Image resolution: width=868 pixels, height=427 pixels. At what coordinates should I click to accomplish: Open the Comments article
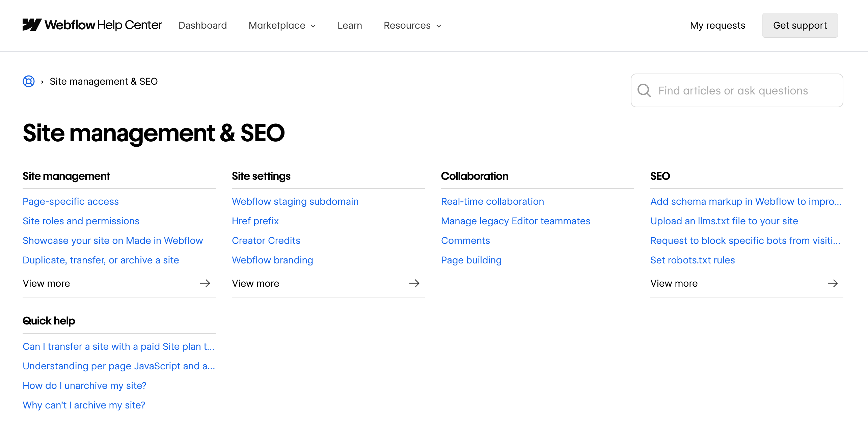[x=465, y=240]
